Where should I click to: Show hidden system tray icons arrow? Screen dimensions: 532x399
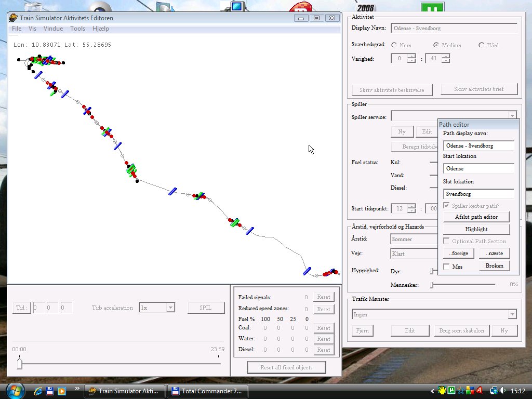pyautogui.click(x=432, y=391)
